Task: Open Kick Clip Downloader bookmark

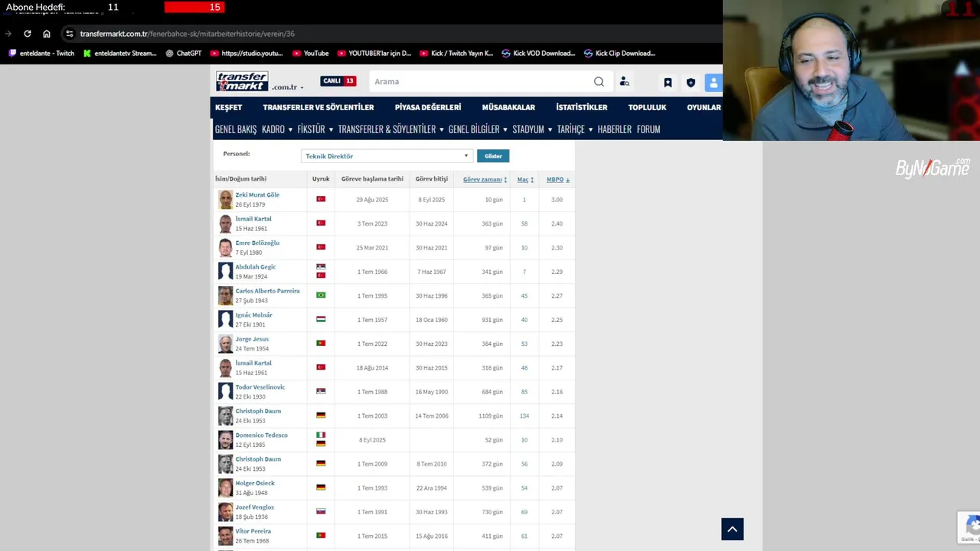Action: [x=619, y=54]
